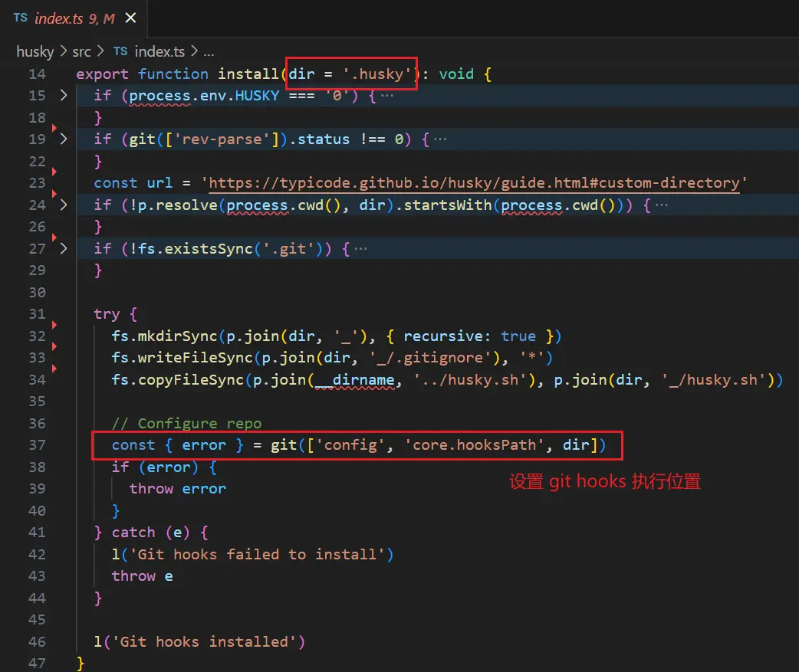Viewport: 799px width, 672px height.
Task: Click the writeFileSync call on line 33
Action: pyautogui.click(x=196, y=358)
